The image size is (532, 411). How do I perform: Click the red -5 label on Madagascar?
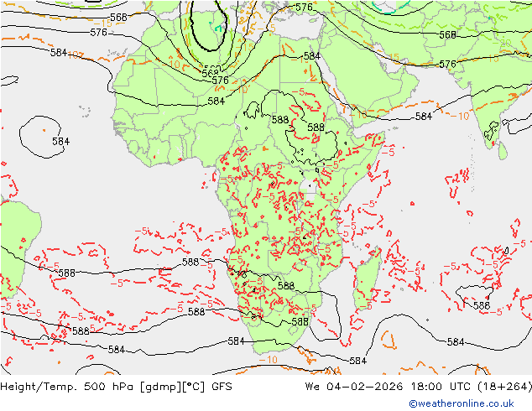[365, 306]
